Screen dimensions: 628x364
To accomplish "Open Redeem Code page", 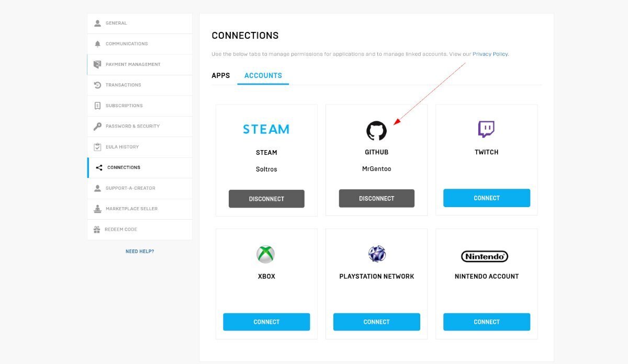I will [140, 230].
